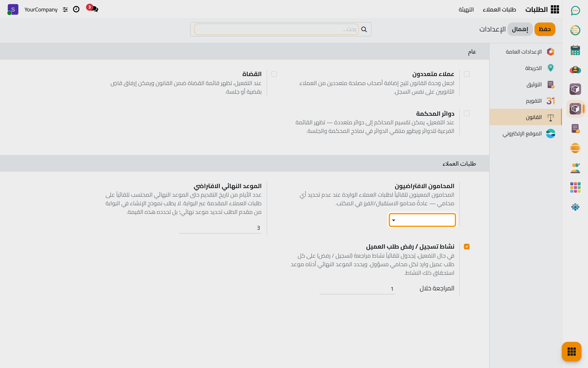Open the user avatar S menu

click(x=13, y=10)
